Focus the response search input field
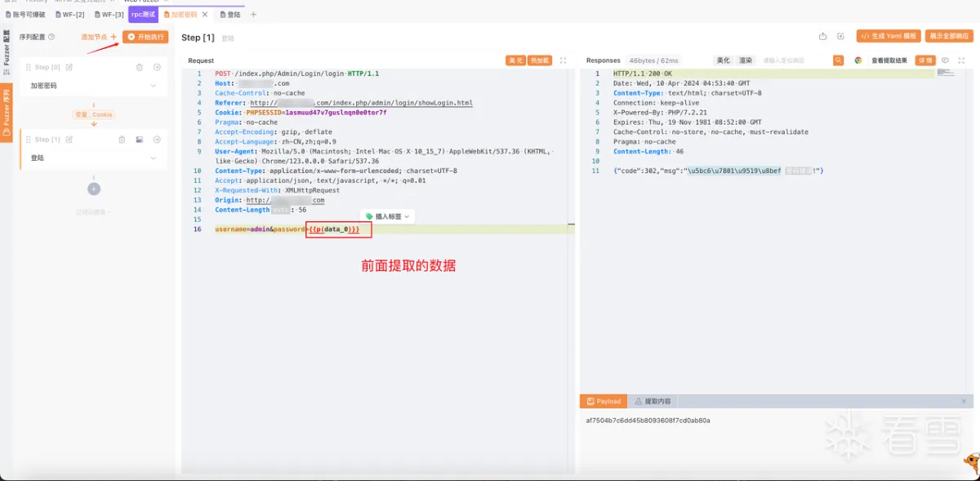Image resolution: width=980 pixels, height=481 pixels. (795, 60)
